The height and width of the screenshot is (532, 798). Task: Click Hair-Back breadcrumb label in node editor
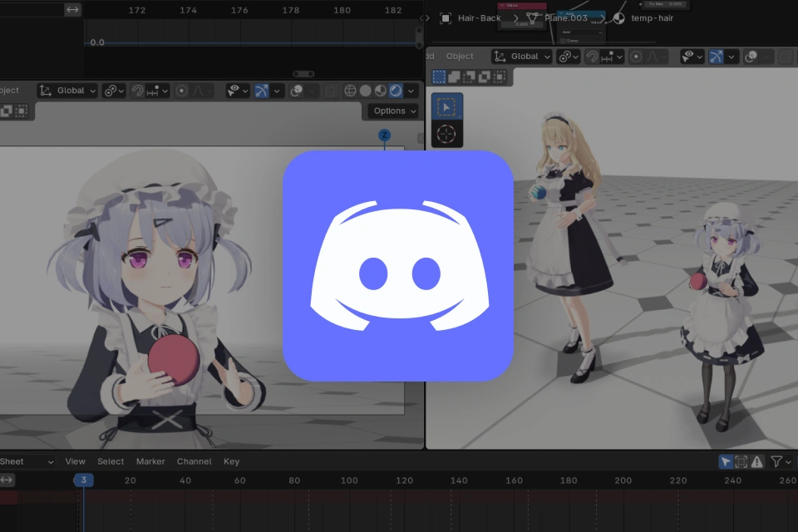(480, 18)
